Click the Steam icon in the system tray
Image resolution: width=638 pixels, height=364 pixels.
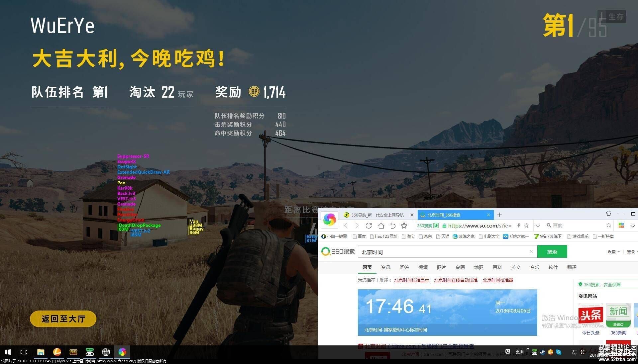(x=542, y=352)
